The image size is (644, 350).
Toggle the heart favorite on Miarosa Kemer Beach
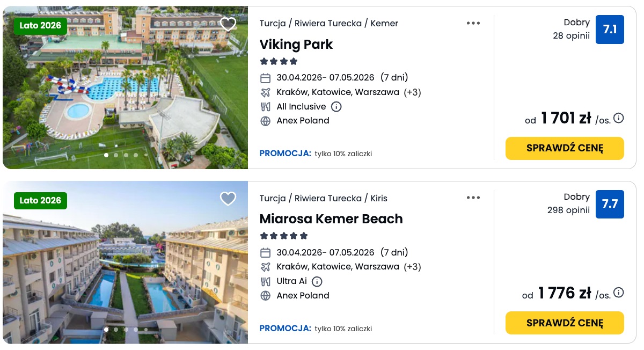pyautogui.click(x=228, y=199)
